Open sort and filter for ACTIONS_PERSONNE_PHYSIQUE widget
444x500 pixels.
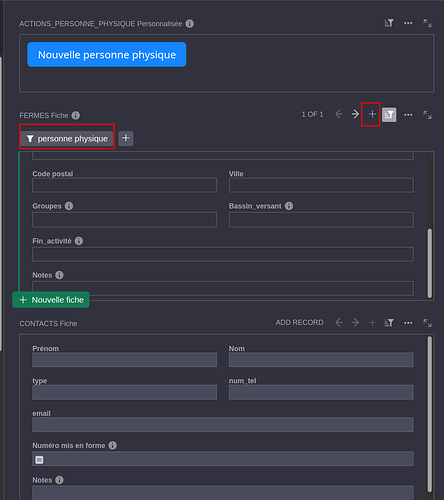[x=389, y=23]
